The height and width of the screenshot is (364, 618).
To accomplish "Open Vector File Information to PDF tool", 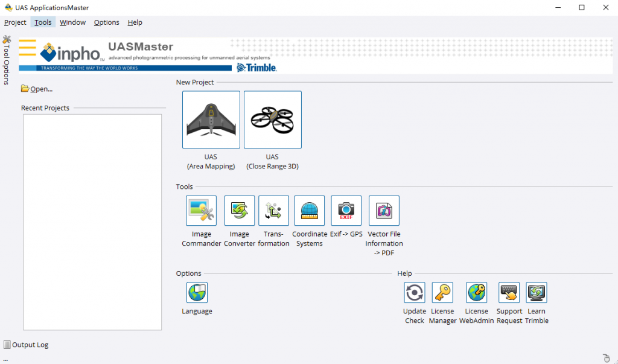I will pyautogui.click(x=384, y=211).
